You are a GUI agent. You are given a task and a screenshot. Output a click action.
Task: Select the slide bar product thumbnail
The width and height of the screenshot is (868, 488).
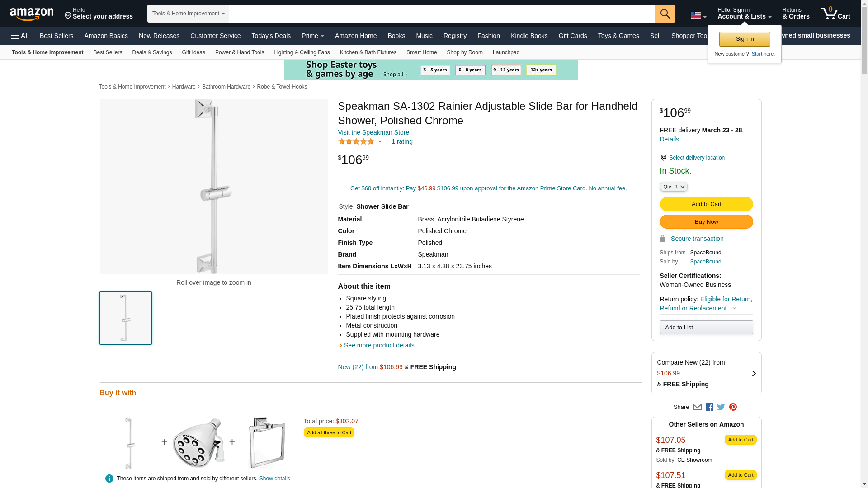pos(126,318)
